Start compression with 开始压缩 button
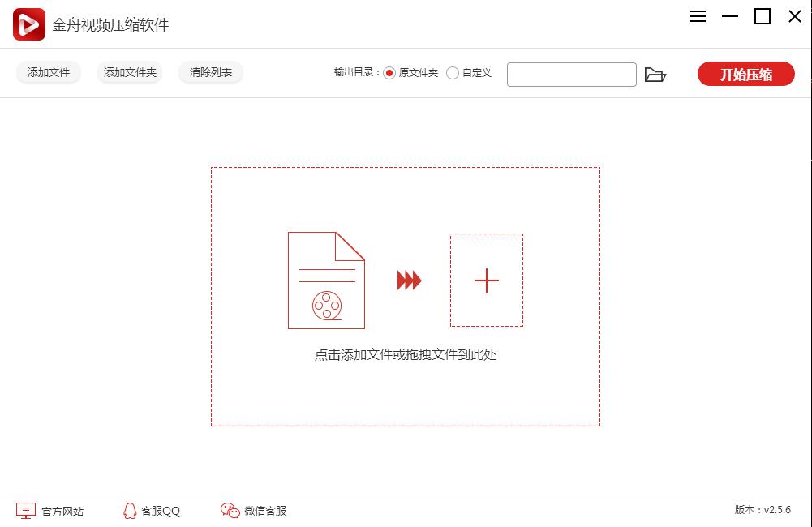This screenshot has height=527, width=812. coord(745,74)
